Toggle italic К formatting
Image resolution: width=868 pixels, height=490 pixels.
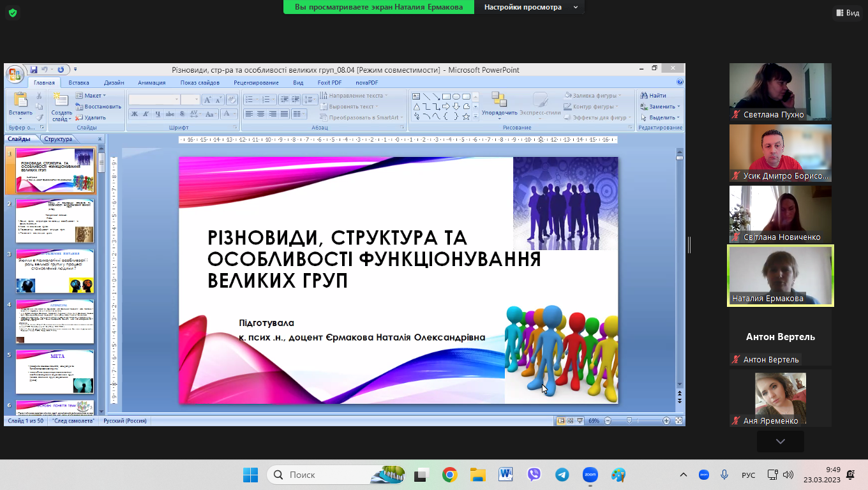click(147, 114)
